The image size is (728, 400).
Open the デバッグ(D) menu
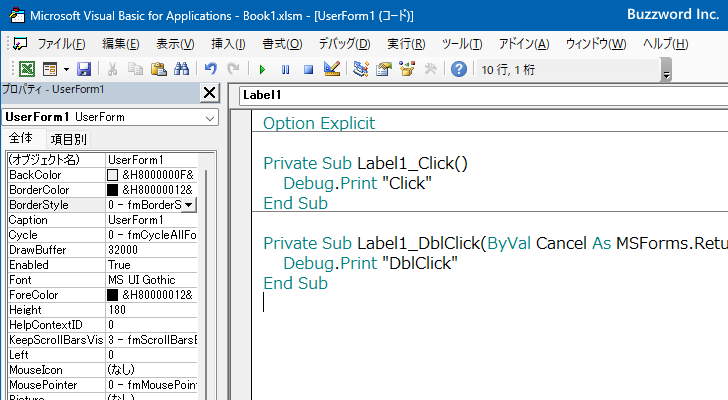344,44
